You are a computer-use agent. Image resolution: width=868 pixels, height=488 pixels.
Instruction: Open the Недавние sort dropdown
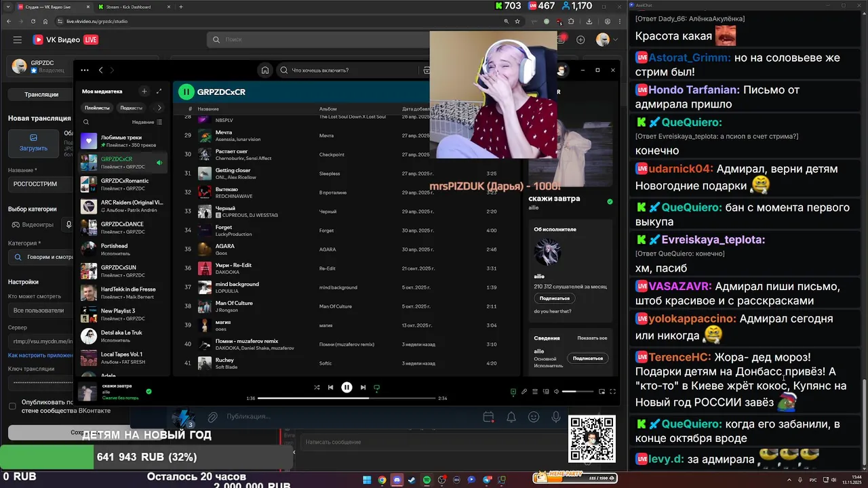[146, 122]
